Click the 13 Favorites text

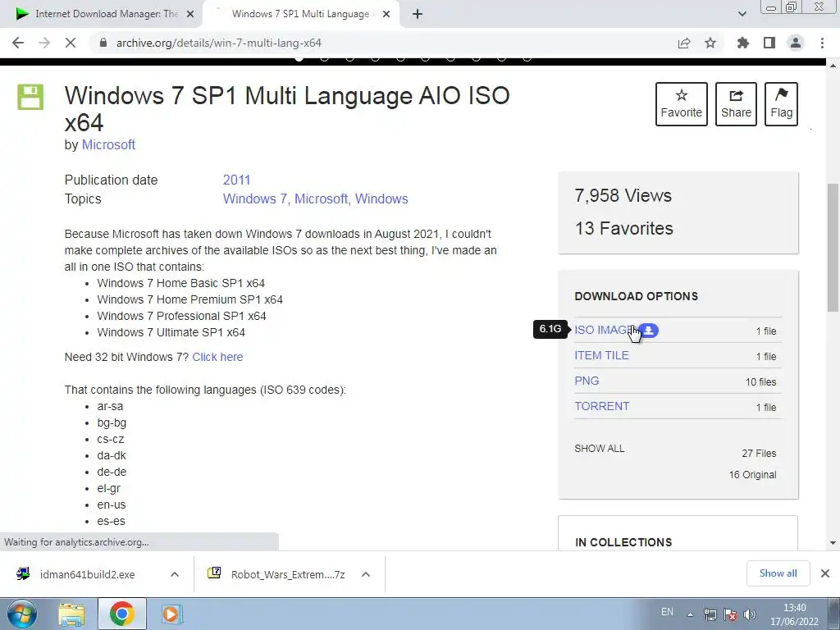click(x=623, y=228)
